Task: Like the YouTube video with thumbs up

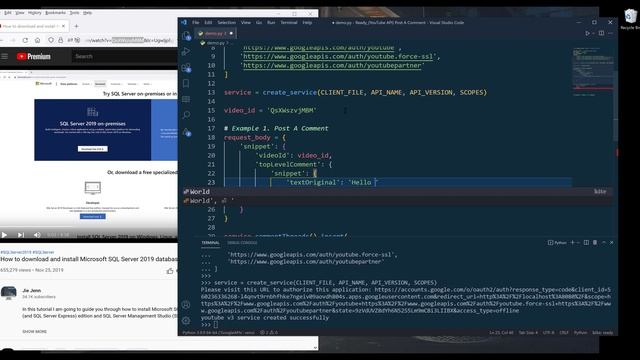Action: click(170, 271)
